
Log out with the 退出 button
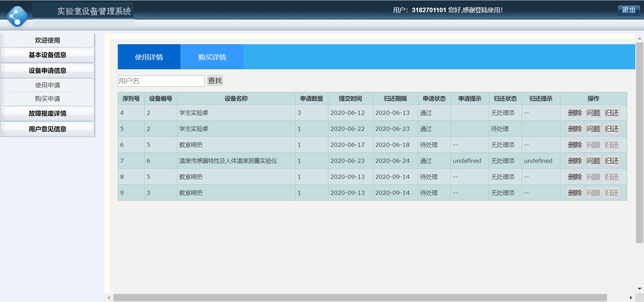click(x=629, y=10)
